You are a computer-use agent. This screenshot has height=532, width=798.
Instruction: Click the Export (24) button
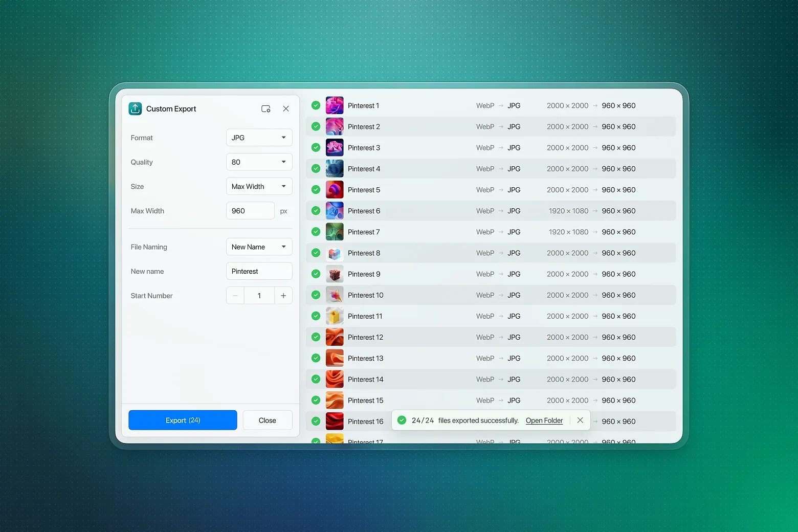(x=183, y=420)
